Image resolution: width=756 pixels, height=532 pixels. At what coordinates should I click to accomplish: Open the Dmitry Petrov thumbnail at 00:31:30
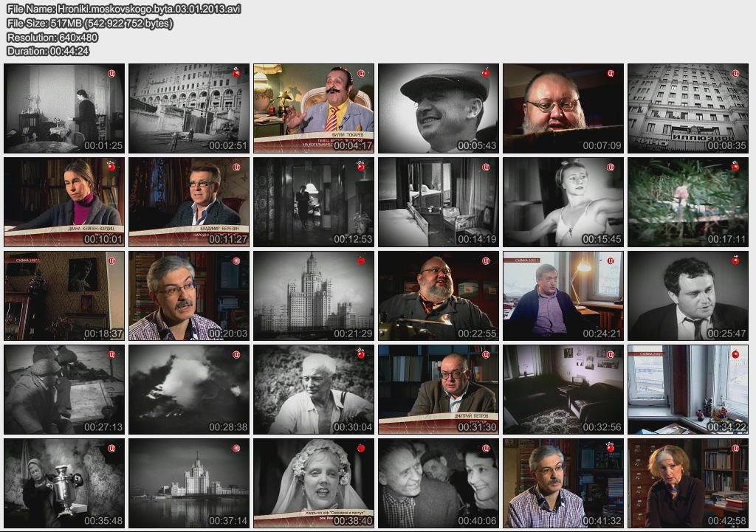(x=439, y=389)
